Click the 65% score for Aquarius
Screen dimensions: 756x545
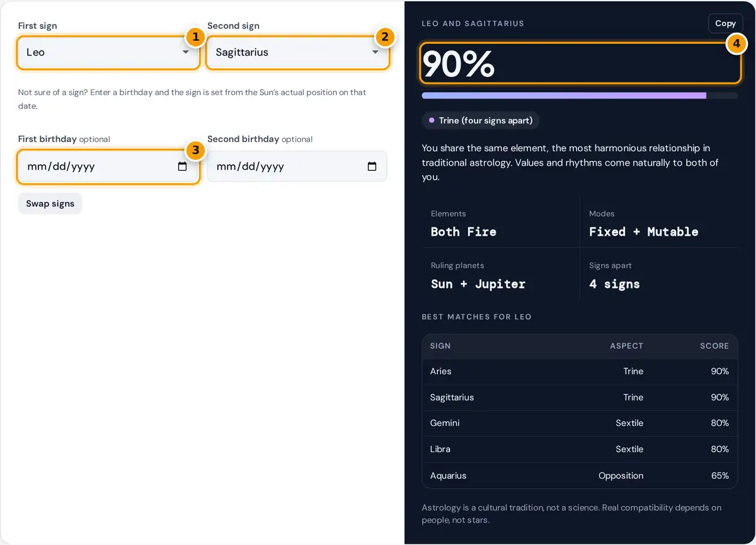(720, 476)
